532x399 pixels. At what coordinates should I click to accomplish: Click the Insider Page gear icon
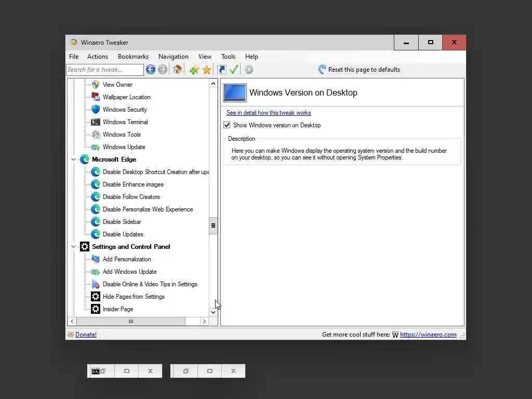[96, 309]
